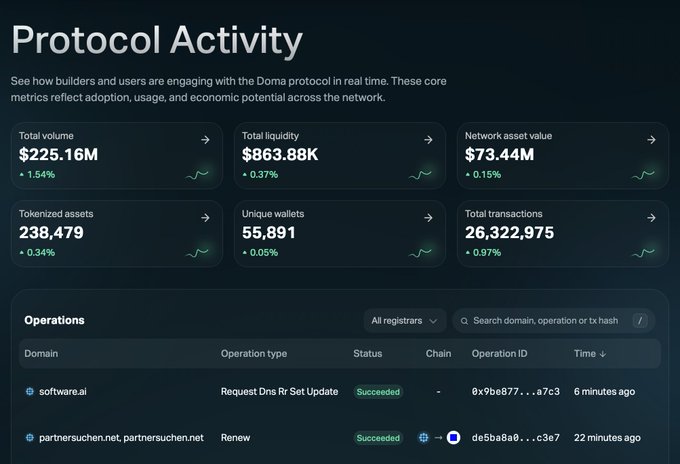680x464 pixels.
Task: Click the Domain column header
Action: [x=41, y=353]
